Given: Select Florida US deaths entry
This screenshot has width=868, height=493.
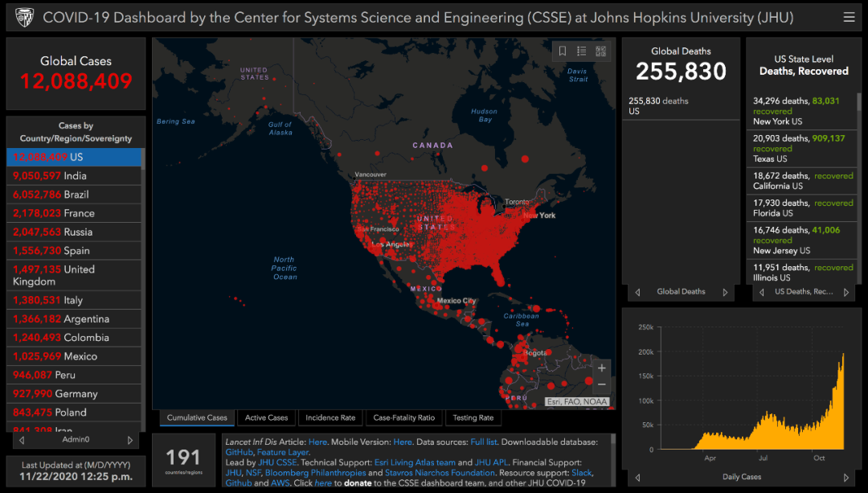Looking at the screenshot, I should click(x=801, y=207).
